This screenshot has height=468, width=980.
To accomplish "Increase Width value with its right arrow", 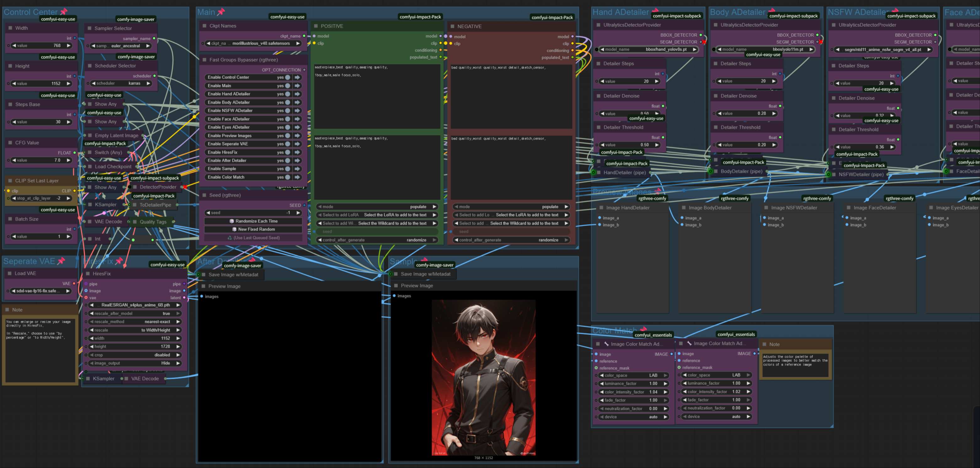I will (69, 46).
